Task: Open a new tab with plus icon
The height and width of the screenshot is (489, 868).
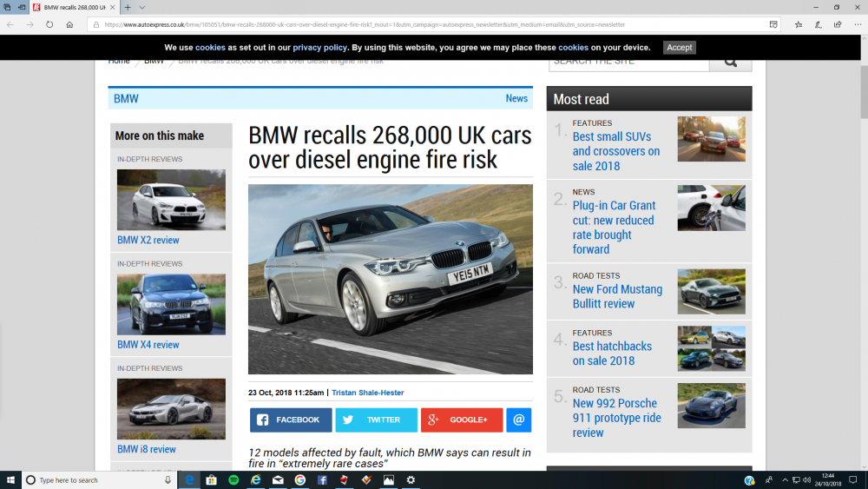Action: [128, 7]
